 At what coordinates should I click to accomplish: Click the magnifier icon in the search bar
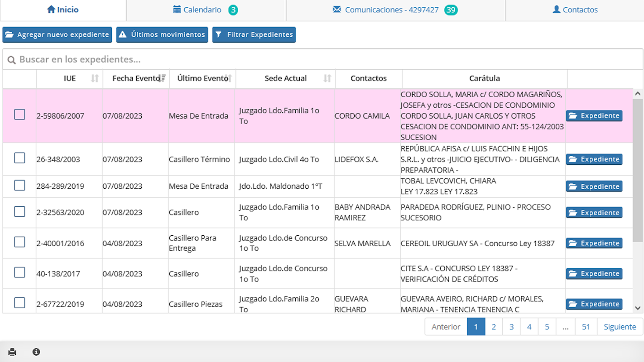[11, 60]
